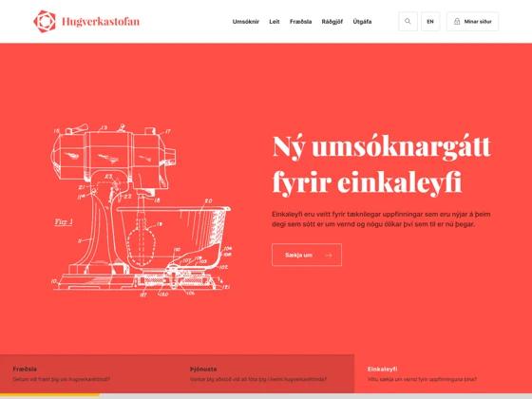
Task: Open the Fræðsla navigation item
Action: pyautogui.click(x=300, y=21)
